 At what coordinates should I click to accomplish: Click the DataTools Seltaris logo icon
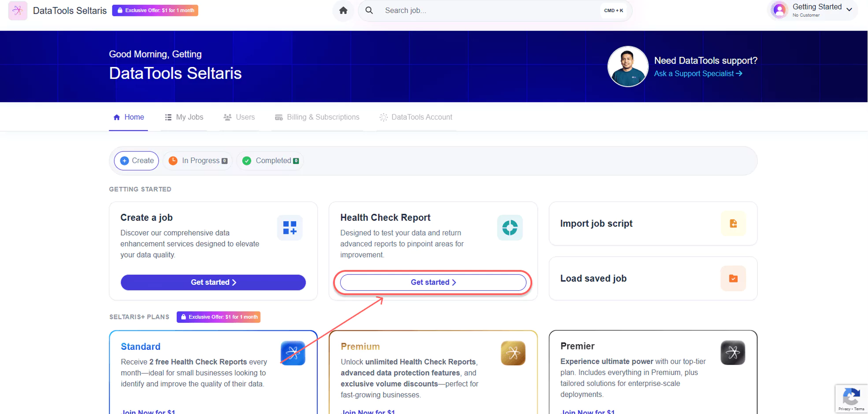pos(18,11)
